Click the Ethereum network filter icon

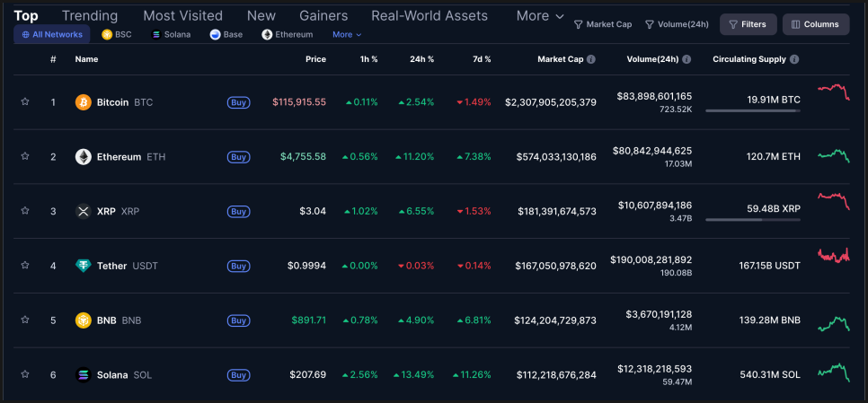click(x=267, y=35)
